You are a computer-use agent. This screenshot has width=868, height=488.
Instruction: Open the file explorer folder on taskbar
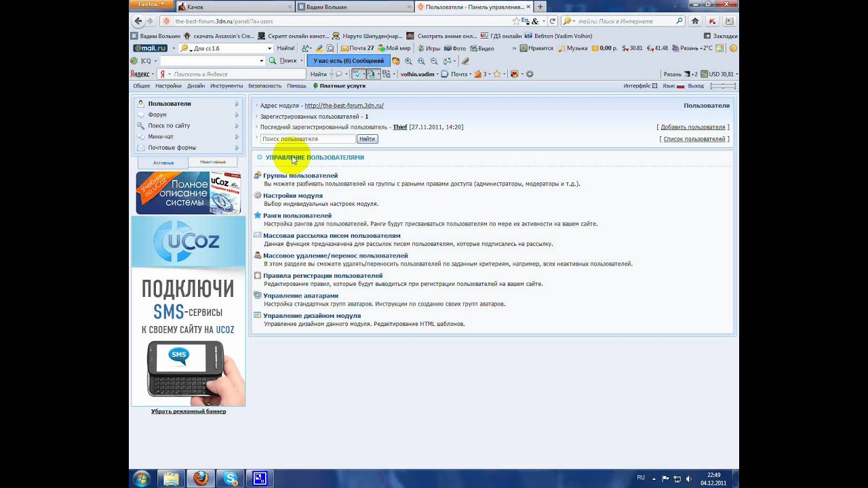click(x=172, y=478)
